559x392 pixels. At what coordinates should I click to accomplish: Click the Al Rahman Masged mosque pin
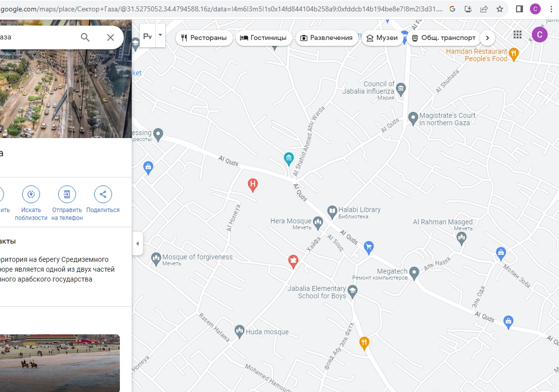(461, 238)
